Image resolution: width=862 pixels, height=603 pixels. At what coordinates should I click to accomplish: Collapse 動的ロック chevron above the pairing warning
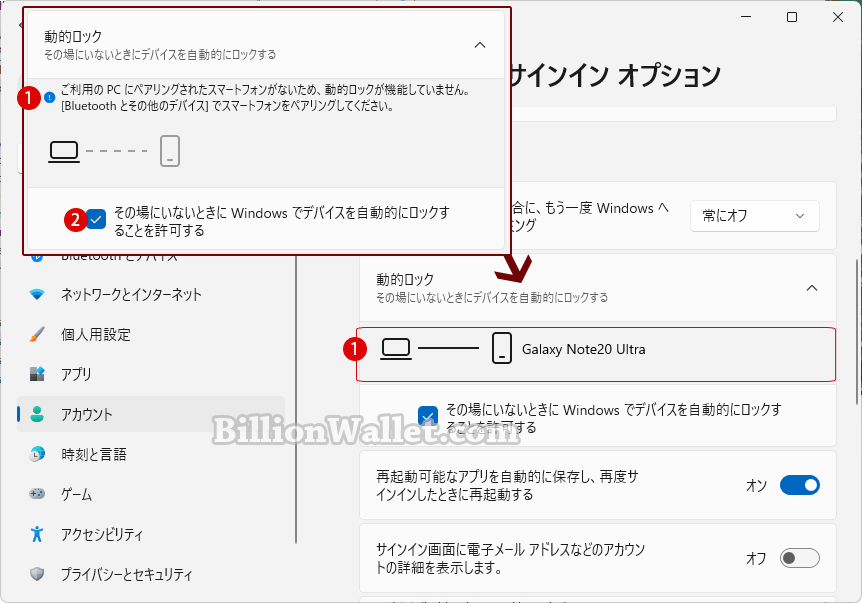click(x=480, y=45)
